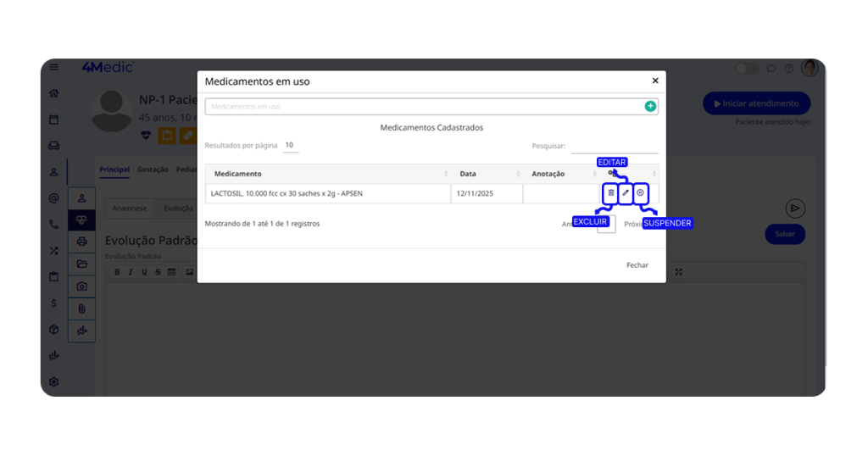Select the Anamnese tab
Image resolution: width=868 pixels, height=456 pixels.
pos(130,209)
